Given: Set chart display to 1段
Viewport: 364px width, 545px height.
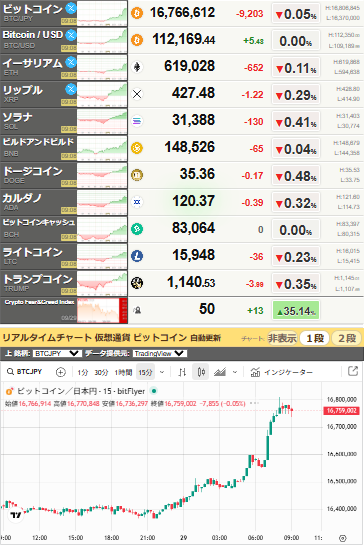Looking at the screenshot, I should coord(315,338).
